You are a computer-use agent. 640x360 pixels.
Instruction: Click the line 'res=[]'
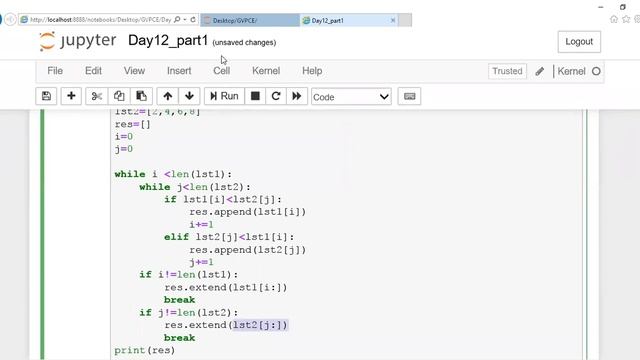coord(133,124)
